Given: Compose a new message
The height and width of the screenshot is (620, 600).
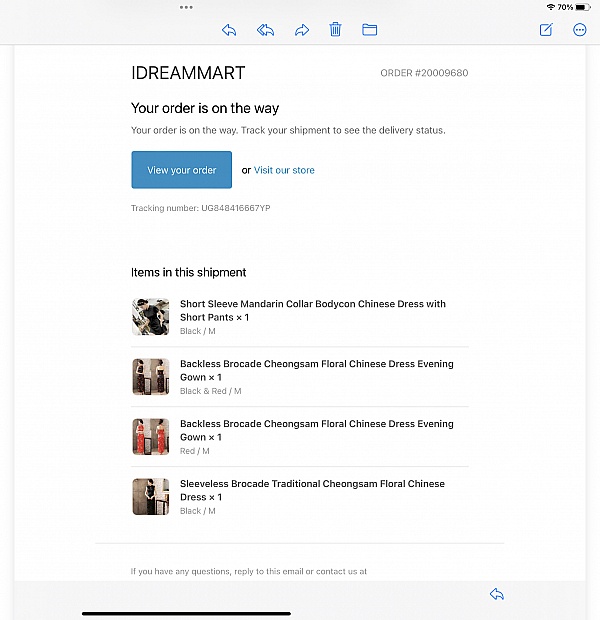Looking at the screenshot, I should pos(546,30).
